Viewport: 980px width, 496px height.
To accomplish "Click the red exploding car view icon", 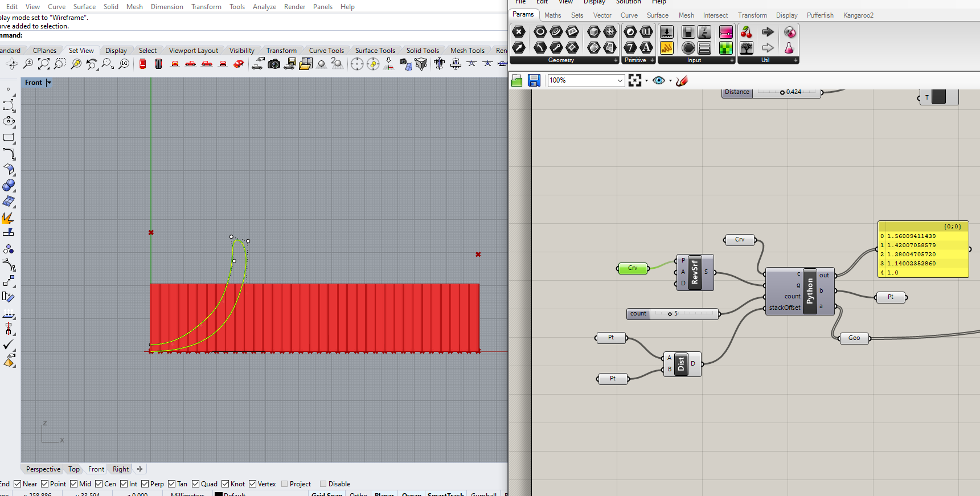I will pos(239,64).
